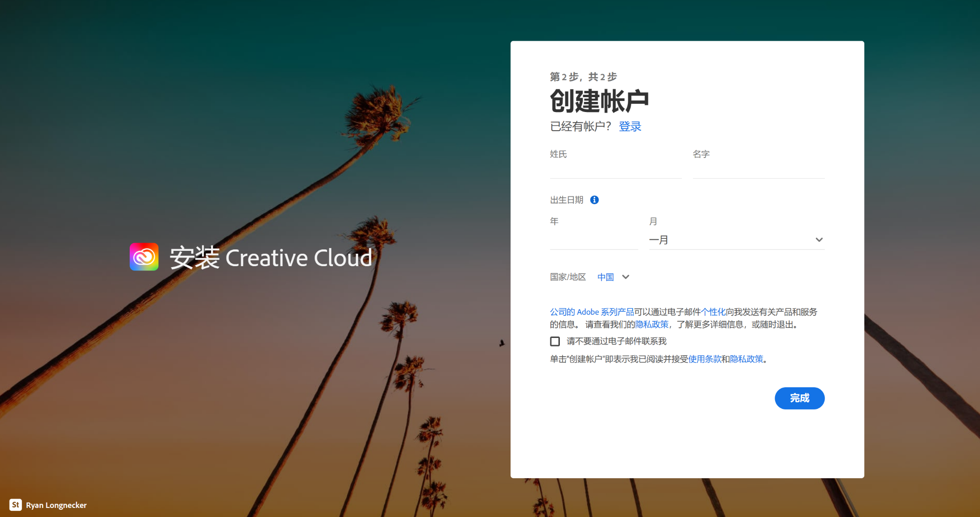The image size is (980, 517).
Task: Change the country by clicking 中国
Action: pos(605,277)
